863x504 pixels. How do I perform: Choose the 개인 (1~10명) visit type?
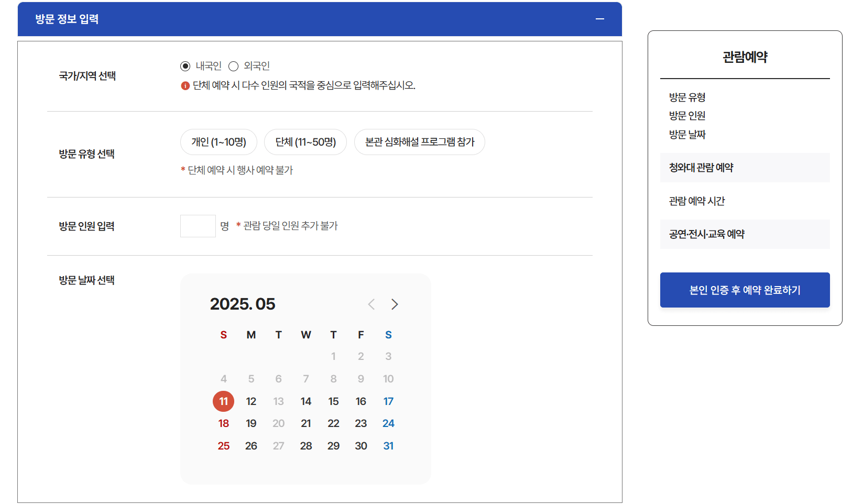click(219, 141)
